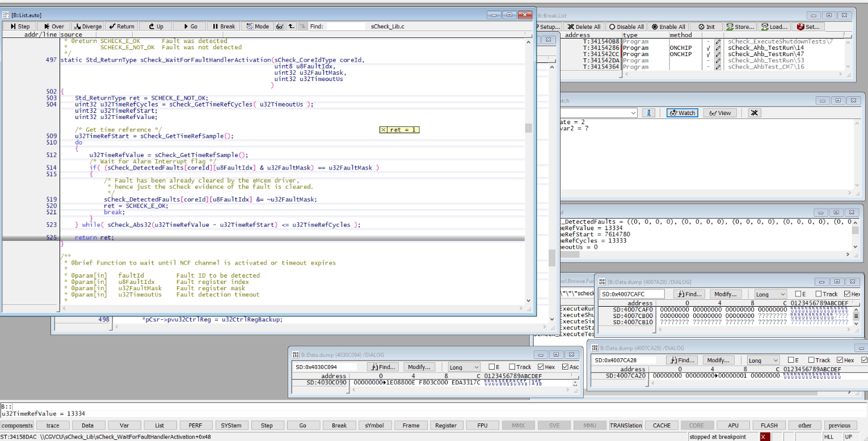The width and height of the screenshot is (868, 441).
Task: Open the sYmbol menu in bottom bar
Action: 374,426
